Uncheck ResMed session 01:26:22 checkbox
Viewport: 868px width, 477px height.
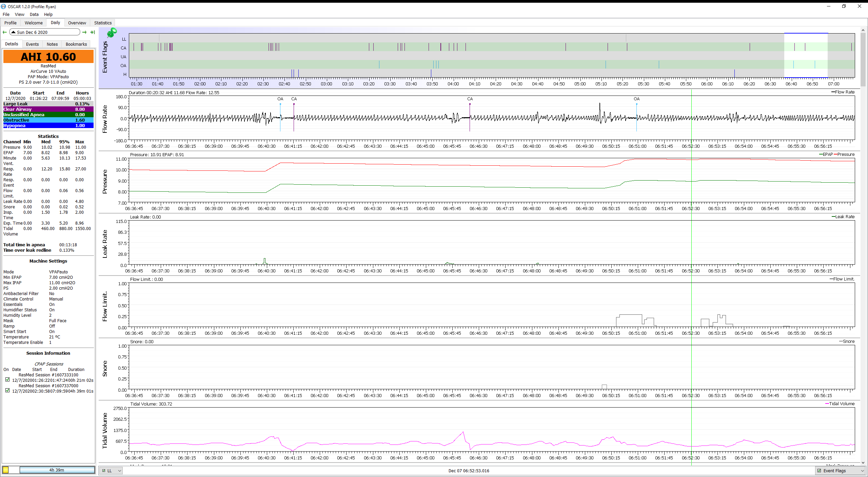(x=7, y=380)
